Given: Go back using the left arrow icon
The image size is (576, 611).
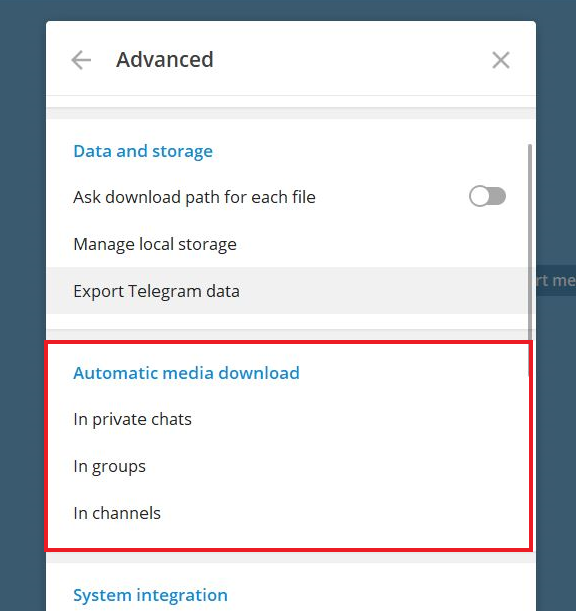Looking at the screenshot, I should pos(81,60).
